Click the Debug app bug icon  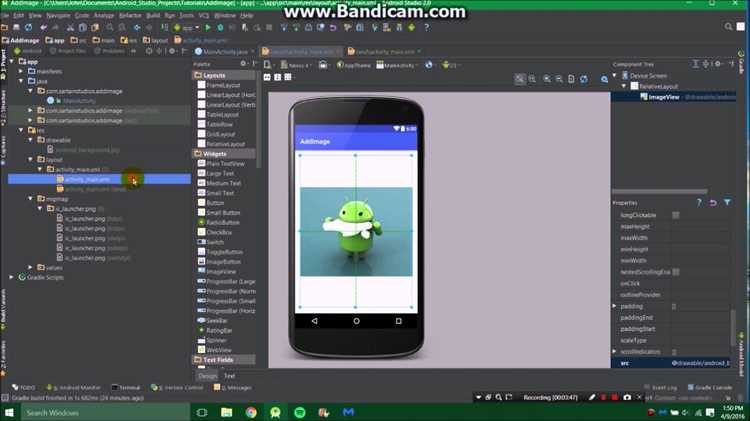pos(221,28)
